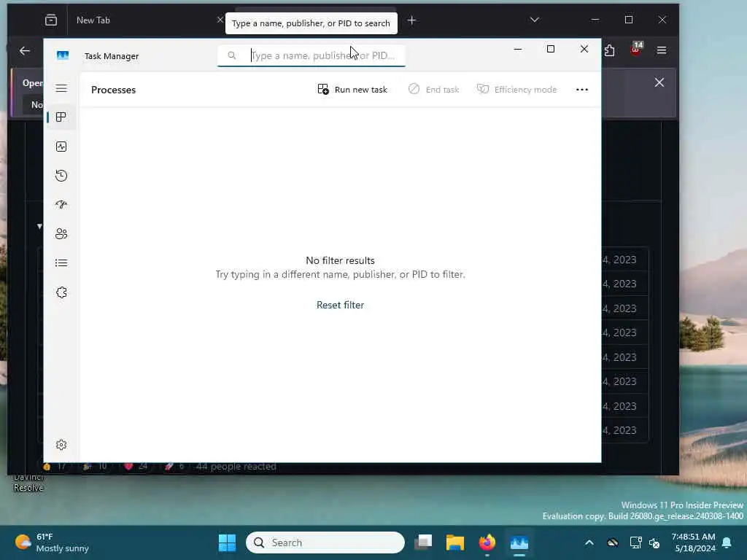Open a new browser tab with plus button
Image resolution: width=747 pixels, height=560 pixels.
pos(411,20)
